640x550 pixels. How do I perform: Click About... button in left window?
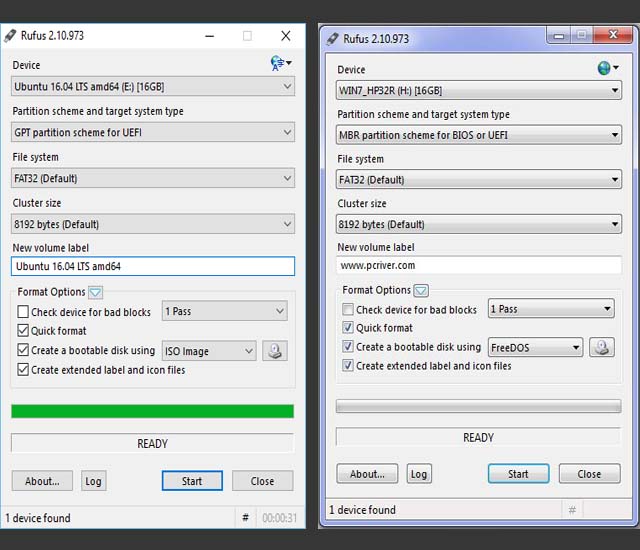click(42, 481)
